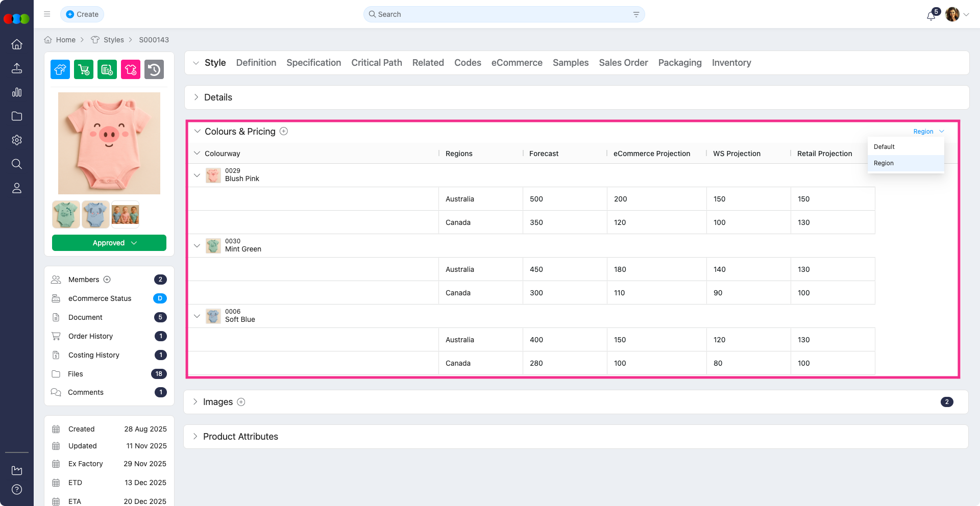The image size is (980, 506).
Task: Click the Create button
Action: [82, 14]
